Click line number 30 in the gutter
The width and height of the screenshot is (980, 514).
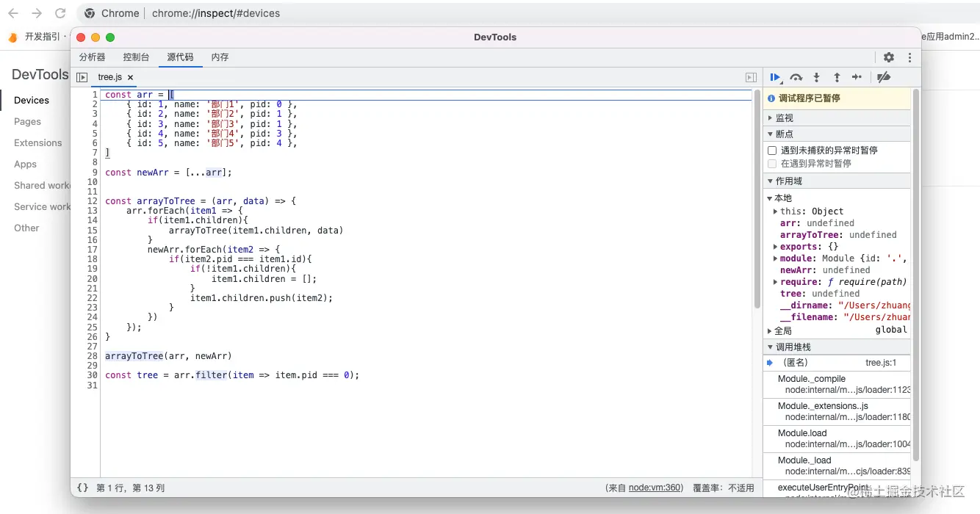93,375
